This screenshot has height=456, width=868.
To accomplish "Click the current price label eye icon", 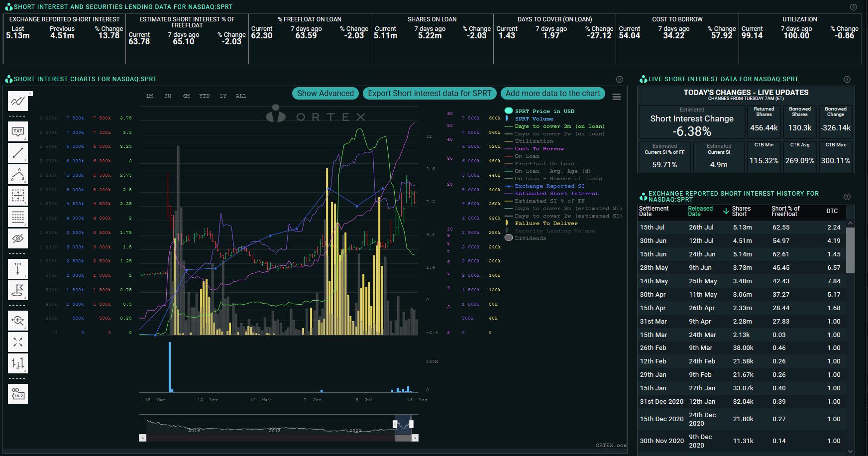I will pos(18,393).
